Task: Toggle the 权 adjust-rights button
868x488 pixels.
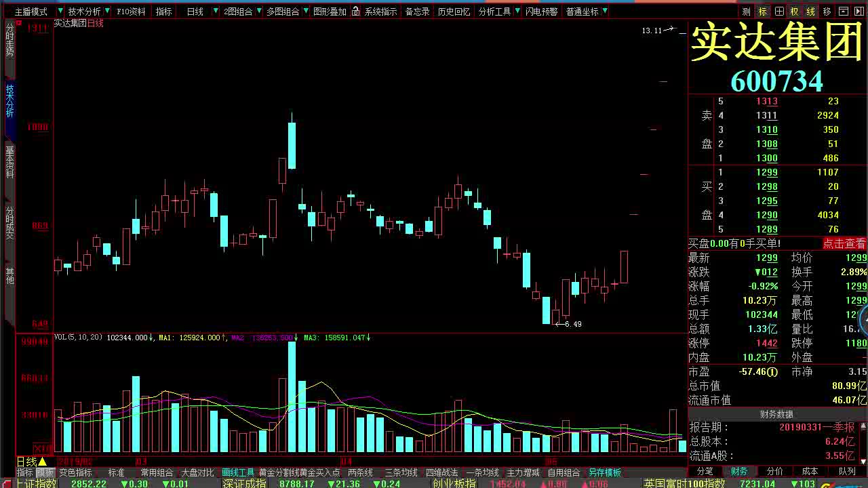Action: [x=794, y=12]
